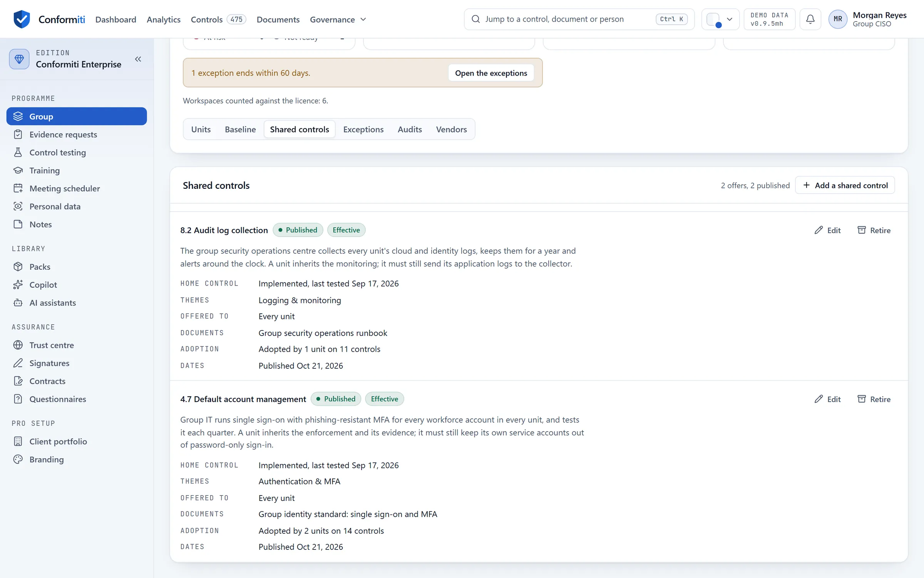Viewport: 924px width, 578px height.
Task: Open Contracts page
Action: point(77,381)
